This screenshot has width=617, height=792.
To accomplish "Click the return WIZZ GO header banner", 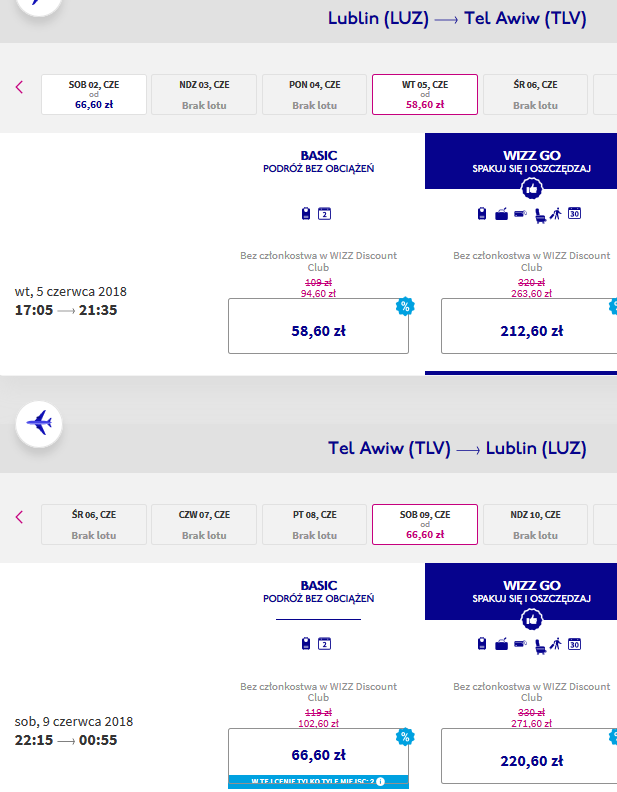I will tap(521, 591).
